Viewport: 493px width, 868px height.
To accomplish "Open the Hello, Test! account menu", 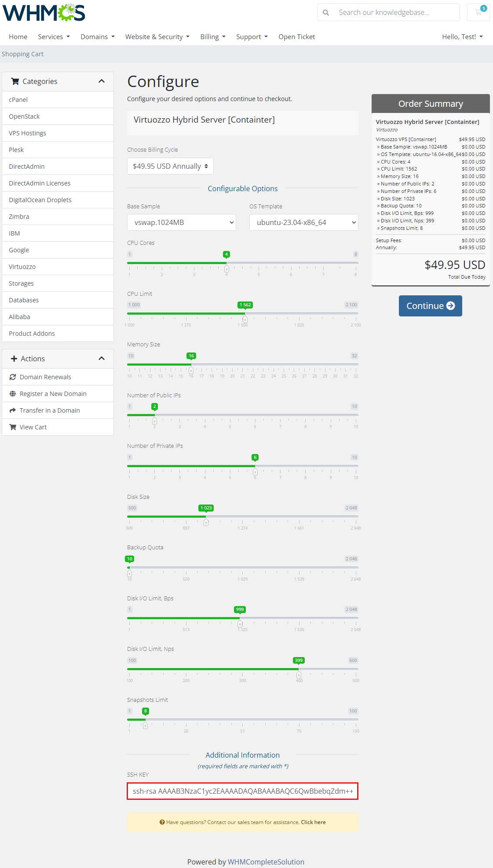I will 463,37.
